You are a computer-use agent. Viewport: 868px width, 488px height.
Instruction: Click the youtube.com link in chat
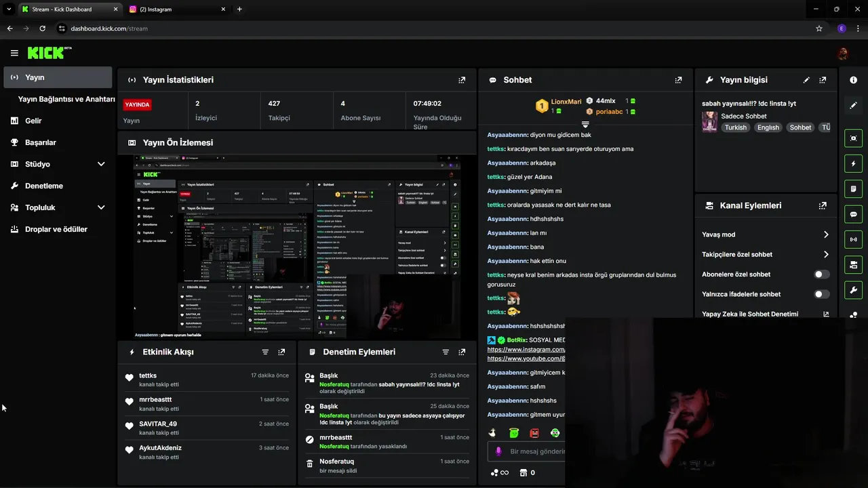(526, 359)
